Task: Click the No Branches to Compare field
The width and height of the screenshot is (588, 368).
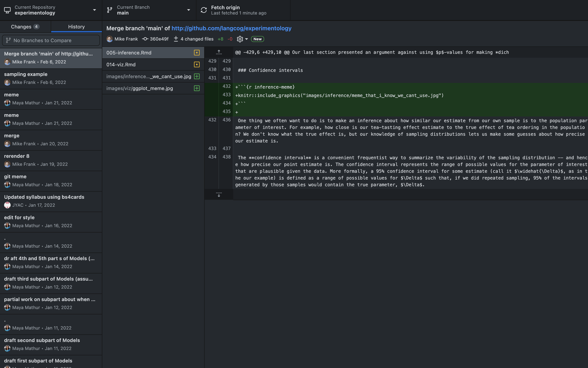Action: (51, 40)
